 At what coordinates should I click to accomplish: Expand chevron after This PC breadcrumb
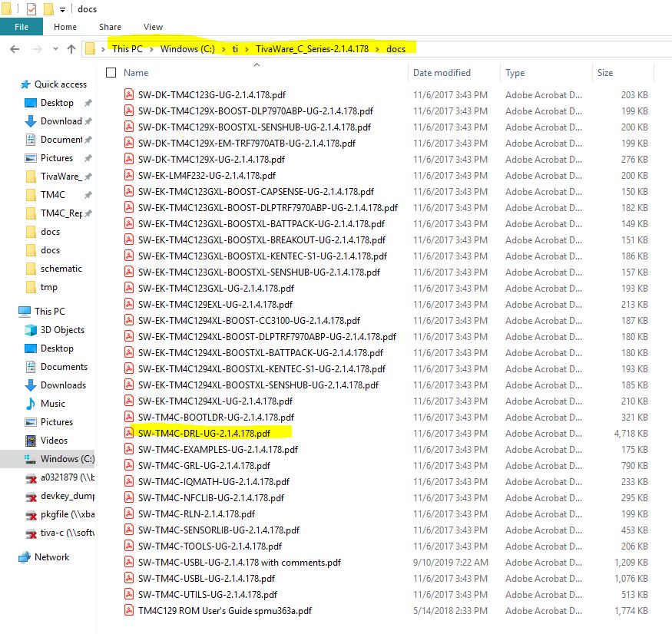152,49
